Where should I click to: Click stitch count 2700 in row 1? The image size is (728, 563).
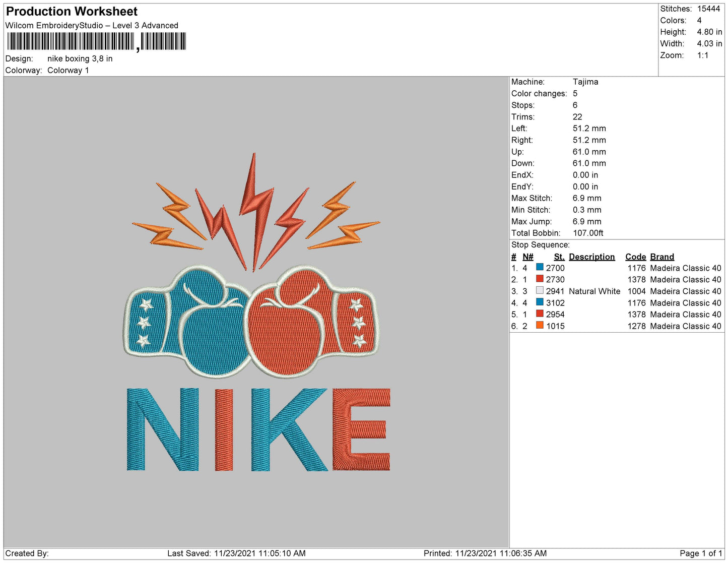pyautogui.click(x=555, y=268)
